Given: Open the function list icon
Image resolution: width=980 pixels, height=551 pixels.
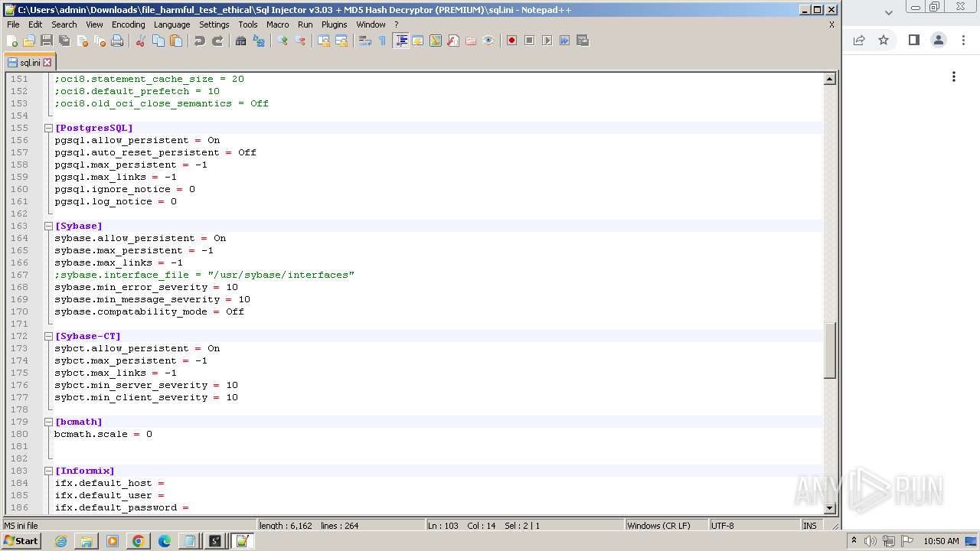Looking at the screenshot, I should tap(453, 41).
